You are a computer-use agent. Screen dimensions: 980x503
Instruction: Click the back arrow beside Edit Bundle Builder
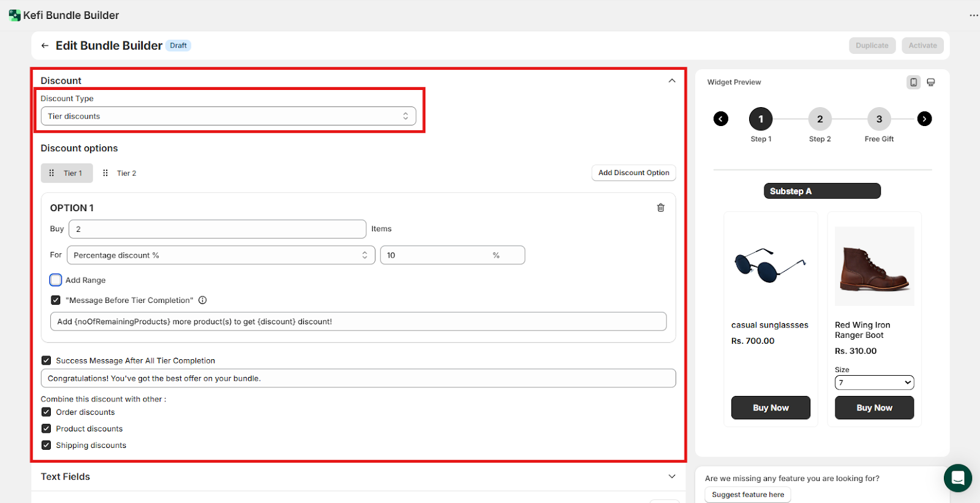click(x=45, y=46)
